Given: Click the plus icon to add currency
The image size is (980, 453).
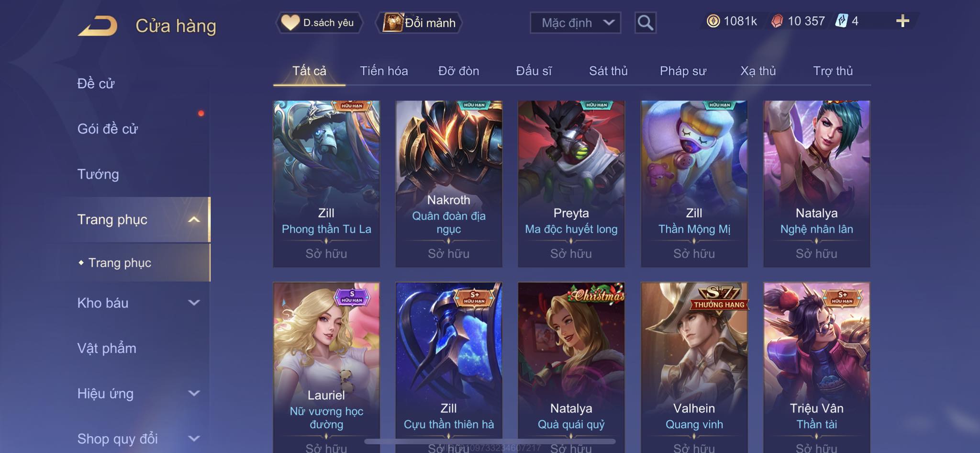Looking at the screenshot, I should pos(902,21).
